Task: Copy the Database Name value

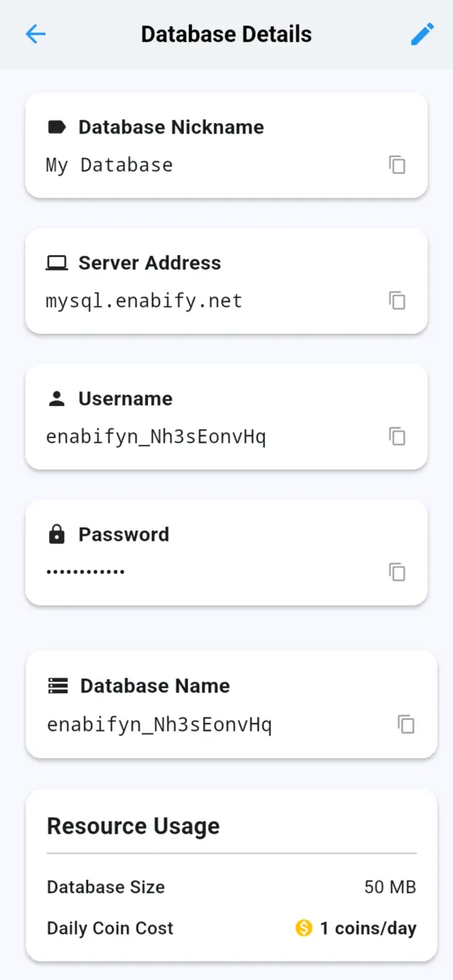Action: point(406,724)
